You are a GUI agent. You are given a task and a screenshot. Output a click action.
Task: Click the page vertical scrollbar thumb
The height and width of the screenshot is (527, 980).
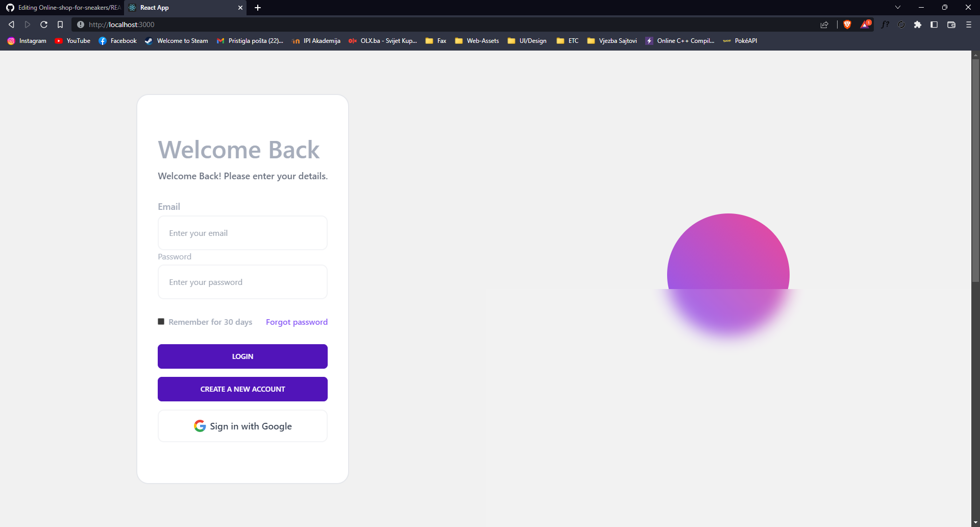point(975,170)
